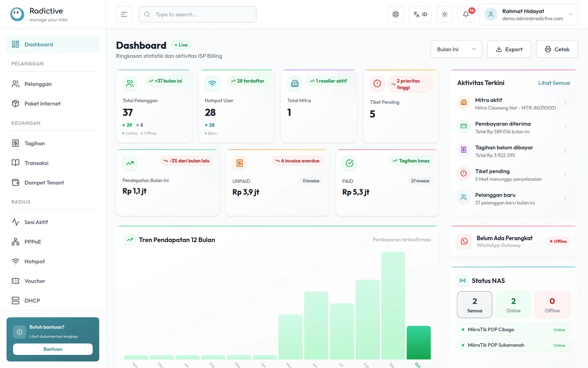588x368 pixels.
Task: Click the WhatsApp Gateway icon
Action: (x=464, y=241)
